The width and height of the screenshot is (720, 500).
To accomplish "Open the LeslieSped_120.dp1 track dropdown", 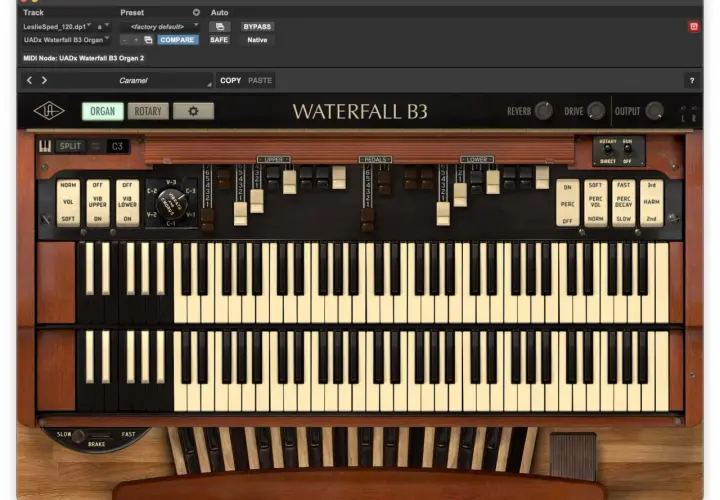I will coord(57,27).
